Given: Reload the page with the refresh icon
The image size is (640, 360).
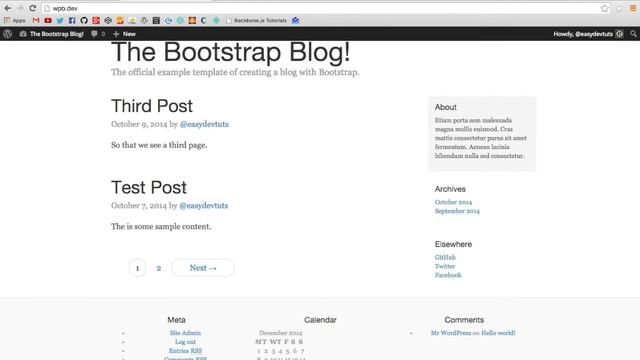Looking at the screenshot, I should 33,8.
